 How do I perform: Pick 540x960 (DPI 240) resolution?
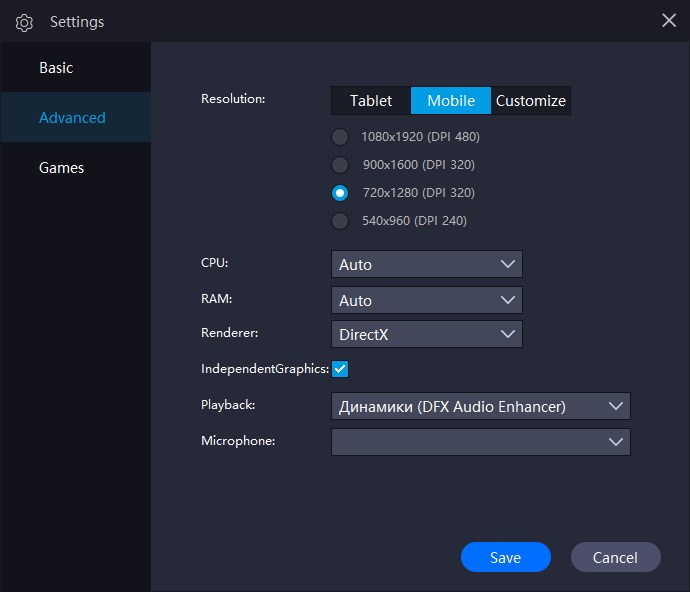tap(341, 221)
